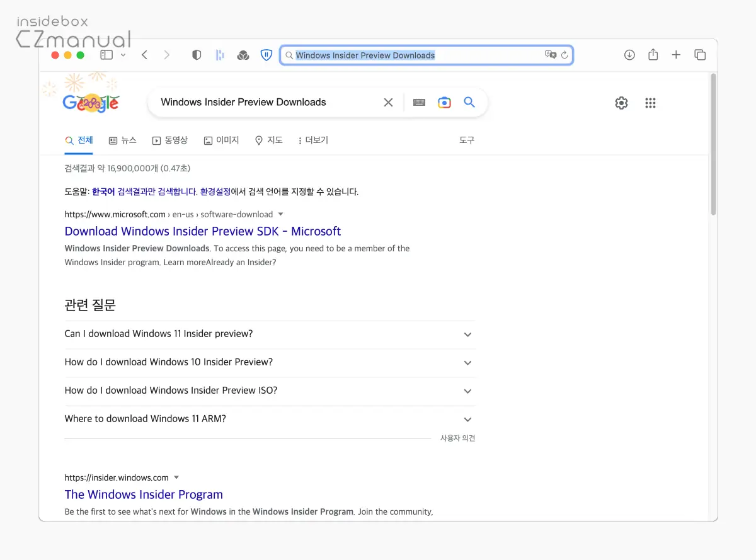
Task: Expand How do I download Windows 10 Insider Preview
Action: [x=270, y=362]
